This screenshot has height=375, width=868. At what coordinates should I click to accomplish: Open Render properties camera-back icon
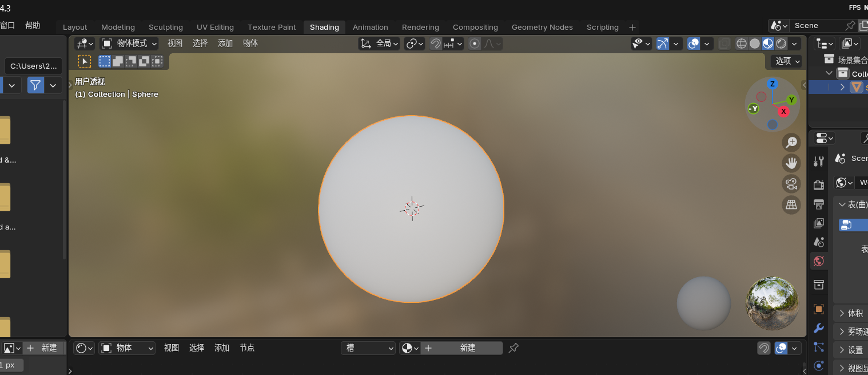pos(819,185)
